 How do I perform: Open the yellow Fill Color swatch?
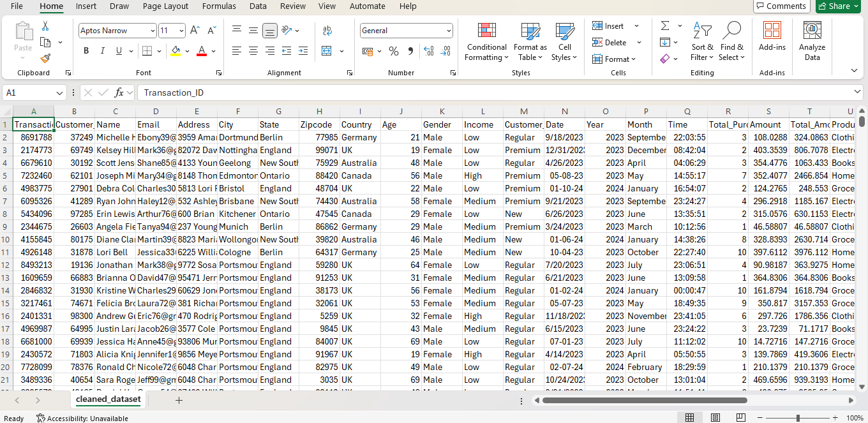[176, 51]
